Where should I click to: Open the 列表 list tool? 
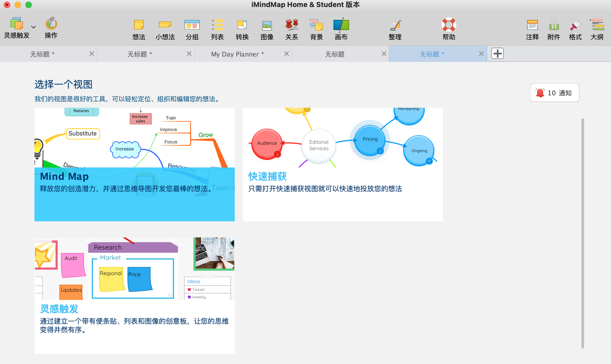[x=217, y=25]
